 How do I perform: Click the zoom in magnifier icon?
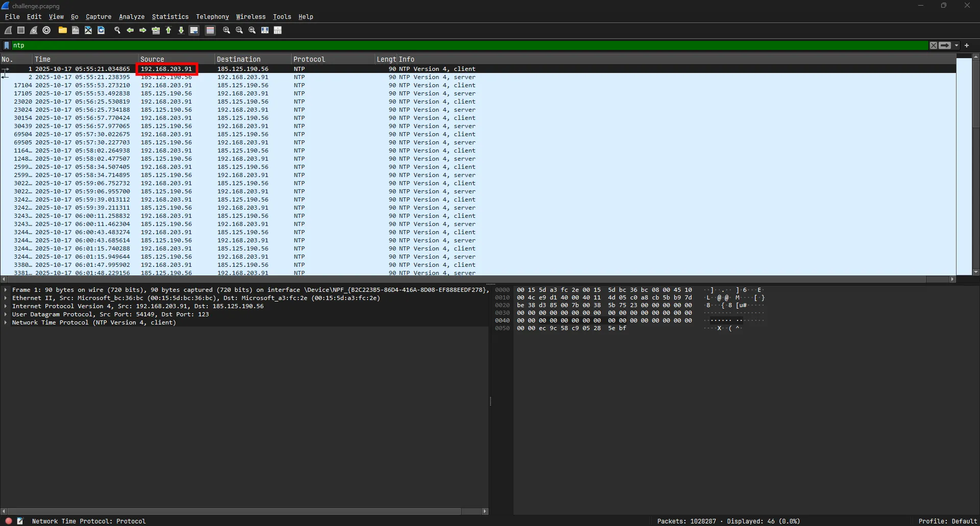coord(227,31)
